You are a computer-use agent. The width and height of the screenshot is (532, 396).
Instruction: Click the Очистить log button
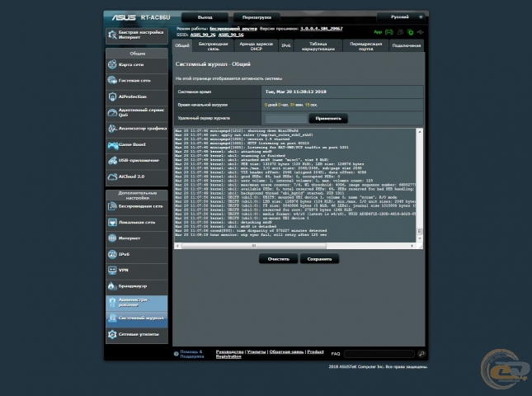pyautogui.click(x=279, y=259)
